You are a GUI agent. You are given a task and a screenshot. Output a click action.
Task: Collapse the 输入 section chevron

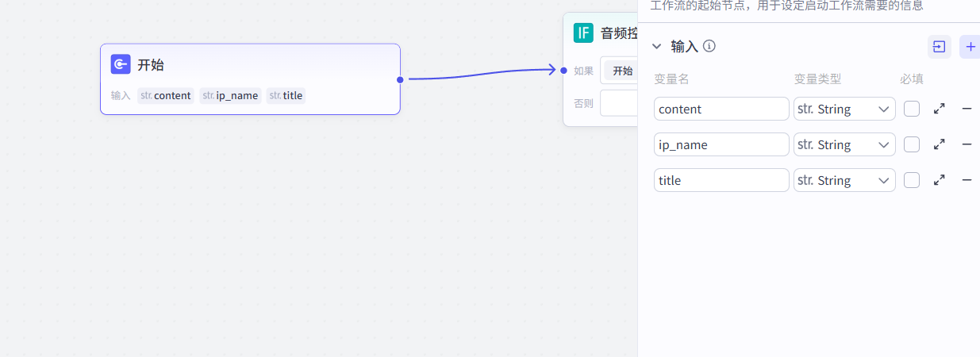[656, 47]
